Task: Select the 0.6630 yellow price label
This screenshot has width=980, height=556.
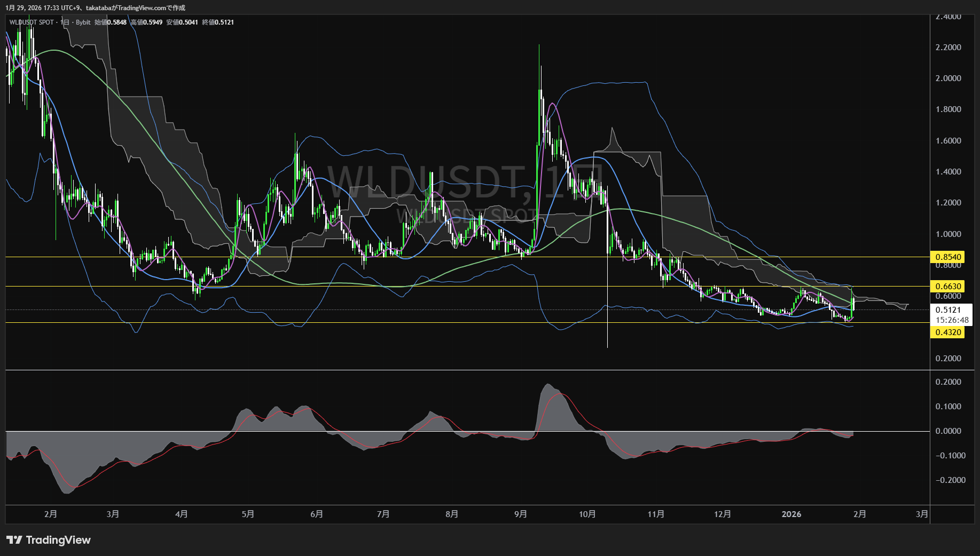Action: coord(948,287)
